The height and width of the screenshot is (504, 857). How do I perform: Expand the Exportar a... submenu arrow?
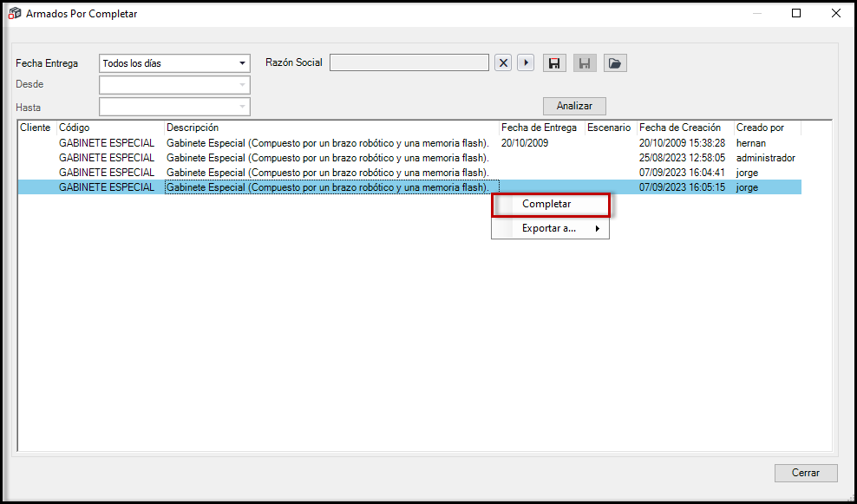coord(598,228)
